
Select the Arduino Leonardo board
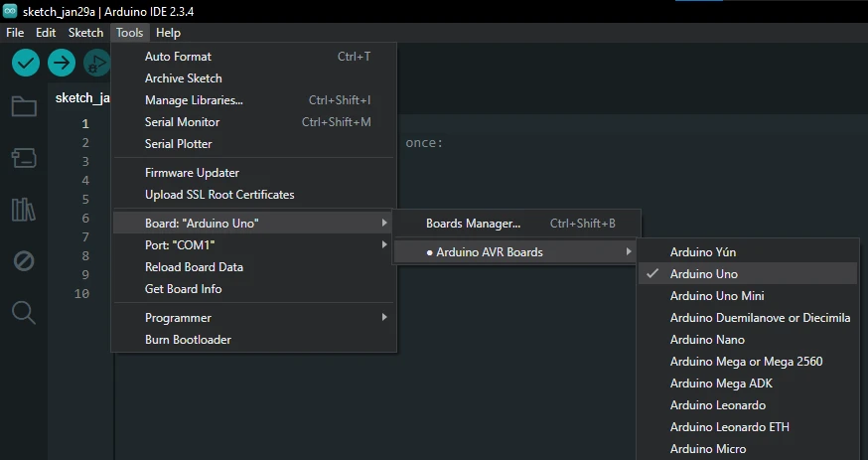(749, 405)
